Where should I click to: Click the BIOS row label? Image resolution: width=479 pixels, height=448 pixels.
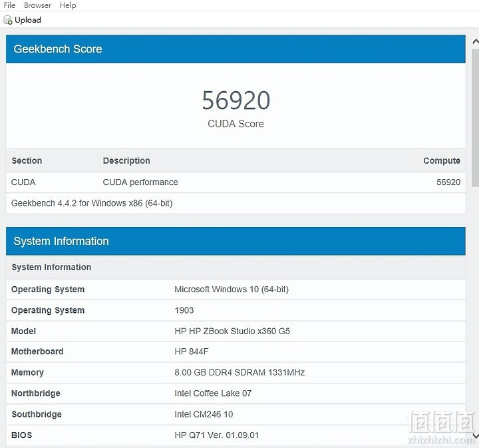click(x=22, y=435)
